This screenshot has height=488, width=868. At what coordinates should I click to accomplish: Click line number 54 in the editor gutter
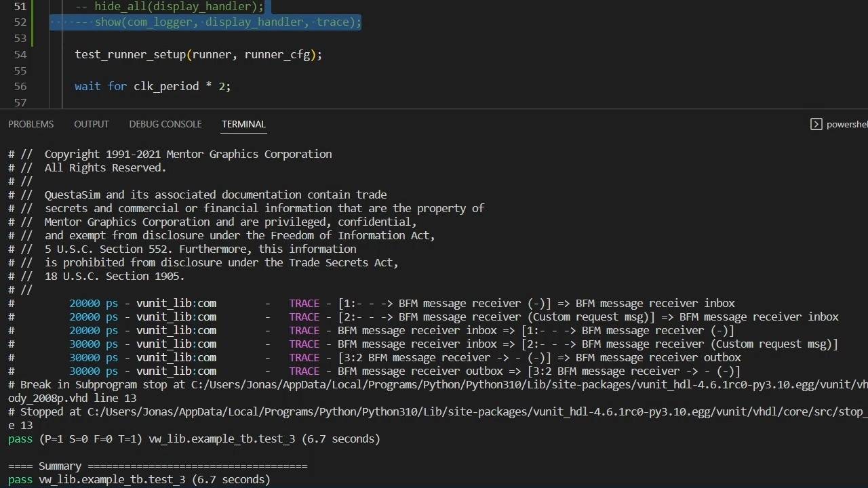pos(20,54)
